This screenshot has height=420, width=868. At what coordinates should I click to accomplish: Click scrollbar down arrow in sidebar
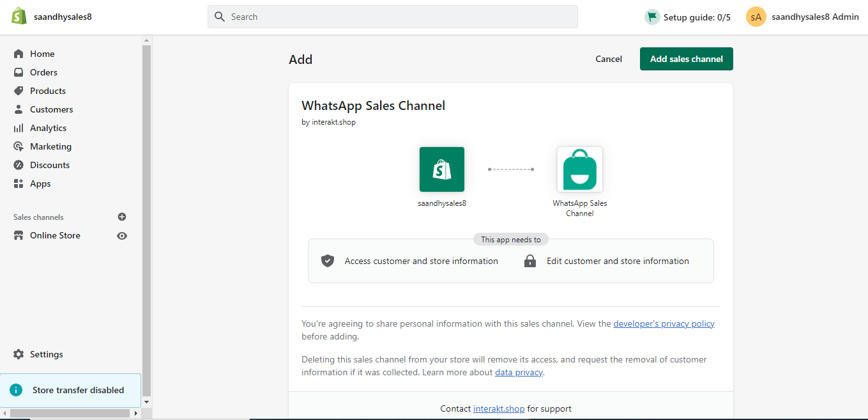click(147, 402)
